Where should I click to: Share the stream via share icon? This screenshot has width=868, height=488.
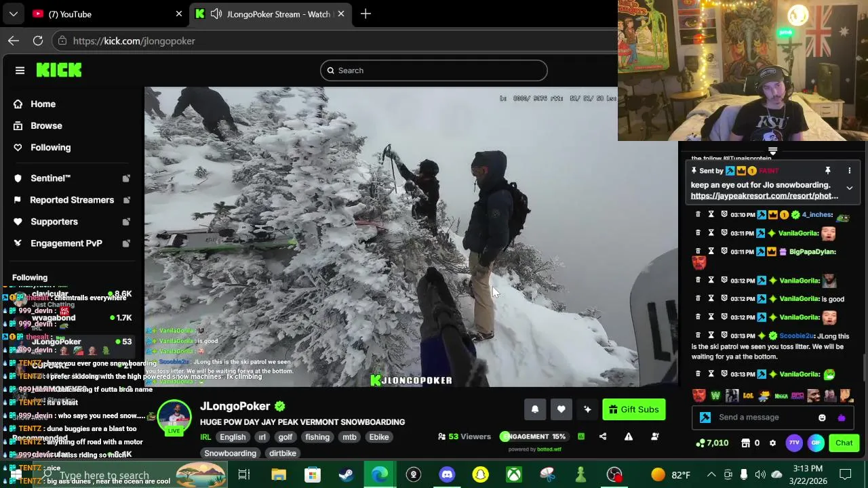pyautogui.click(x=603, y=436)
